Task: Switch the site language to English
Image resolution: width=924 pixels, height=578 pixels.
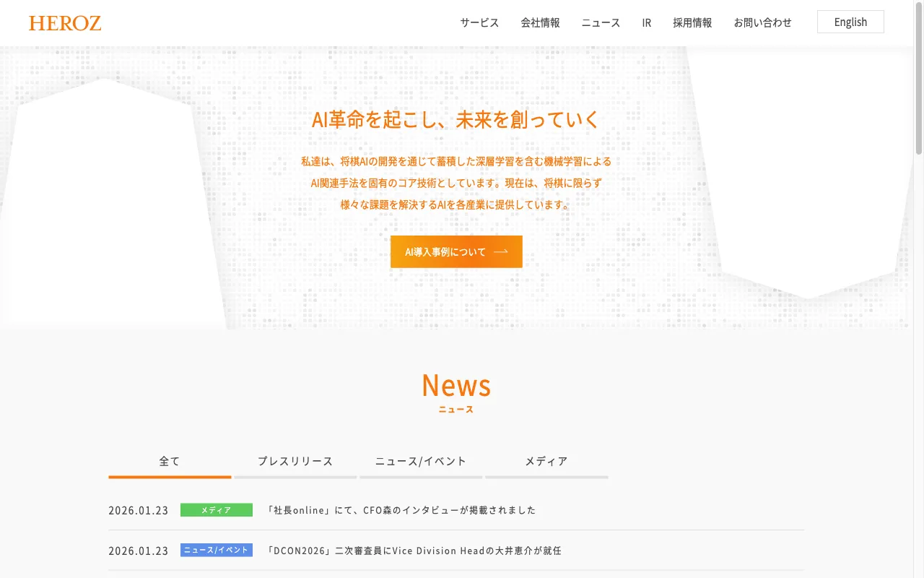Action: [850, 22]
